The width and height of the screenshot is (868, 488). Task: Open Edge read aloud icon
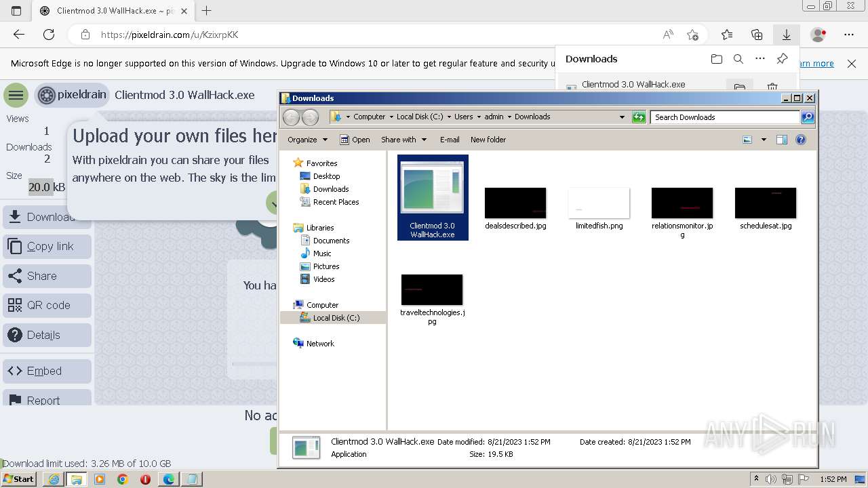668,35
